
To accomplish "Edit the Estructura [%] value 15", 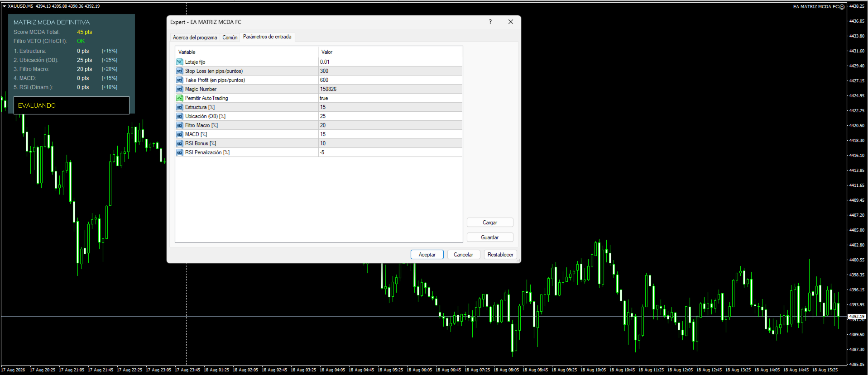I will click(390, 107).
